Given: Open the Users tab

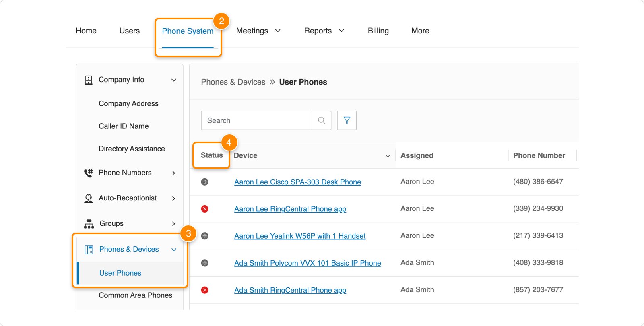Looking at the screenshot, I should [129, 31].
